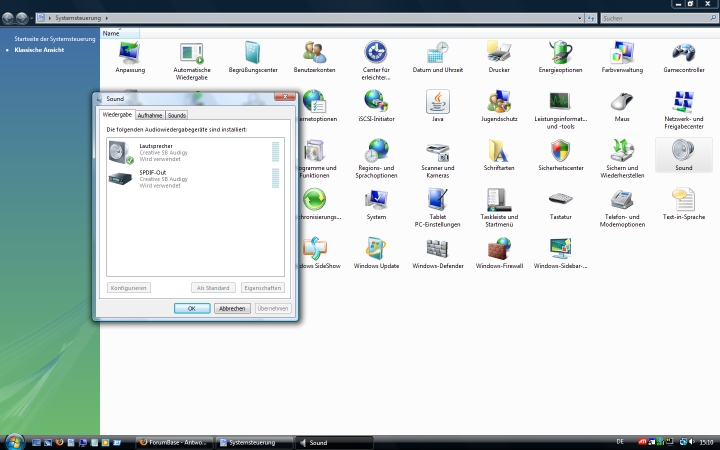Switch to the Sounds tab
Screen dimensions: 720x450
tap(177, 115)
